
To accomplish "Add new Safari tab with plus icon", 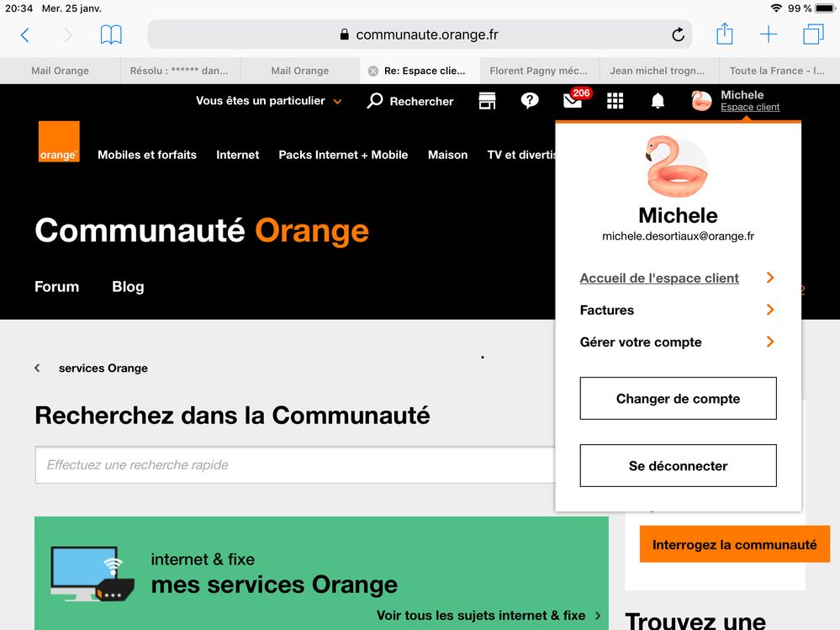I will (x=769, y=34).
